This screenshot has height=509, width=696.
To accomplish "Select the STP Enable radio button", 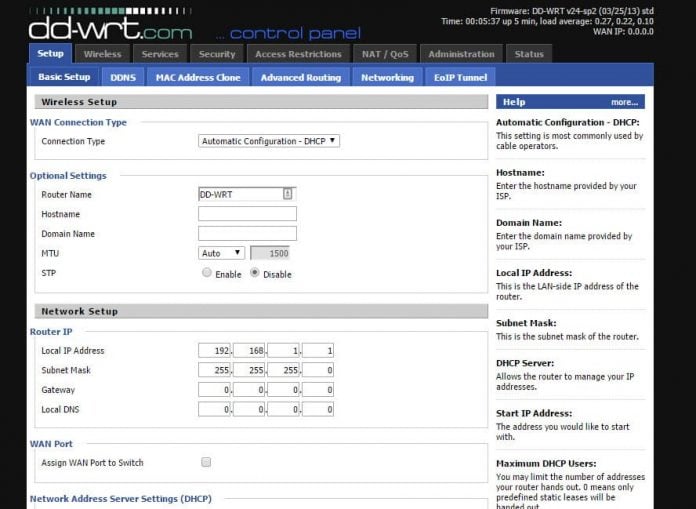I will tap(207, 273).
